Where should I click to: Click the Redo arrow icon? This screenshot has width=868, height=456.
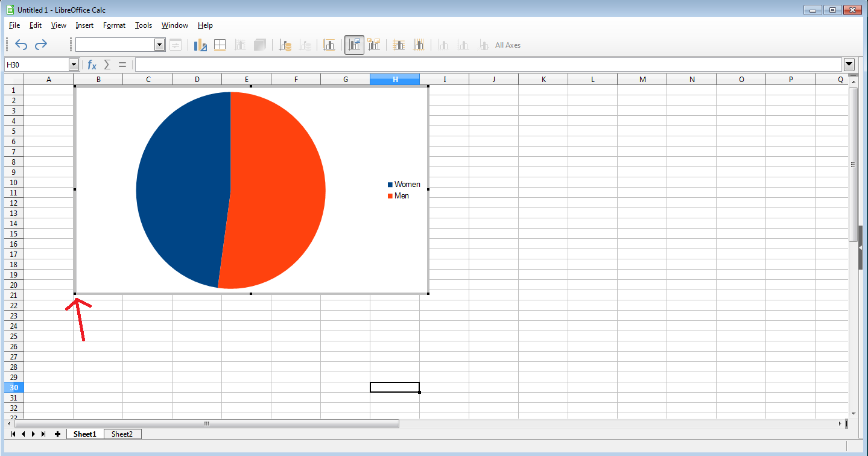click(x=41, y=45)
